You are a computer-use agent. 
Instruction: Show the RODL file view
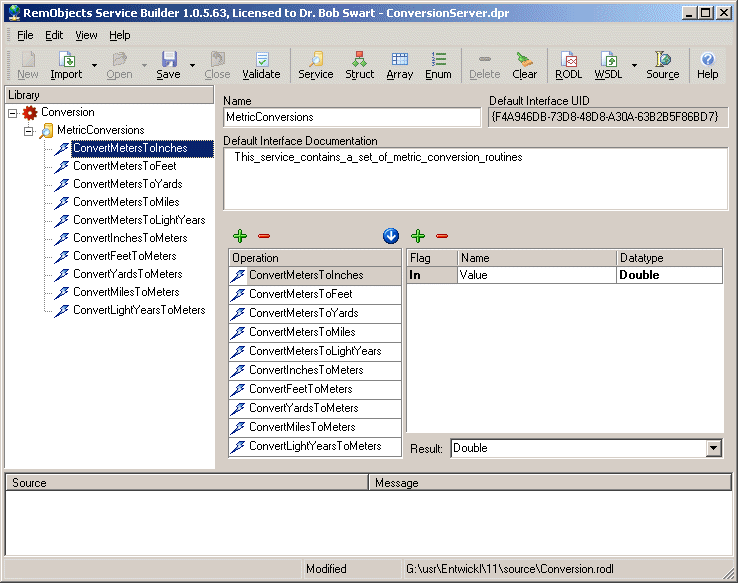[569, 65]
